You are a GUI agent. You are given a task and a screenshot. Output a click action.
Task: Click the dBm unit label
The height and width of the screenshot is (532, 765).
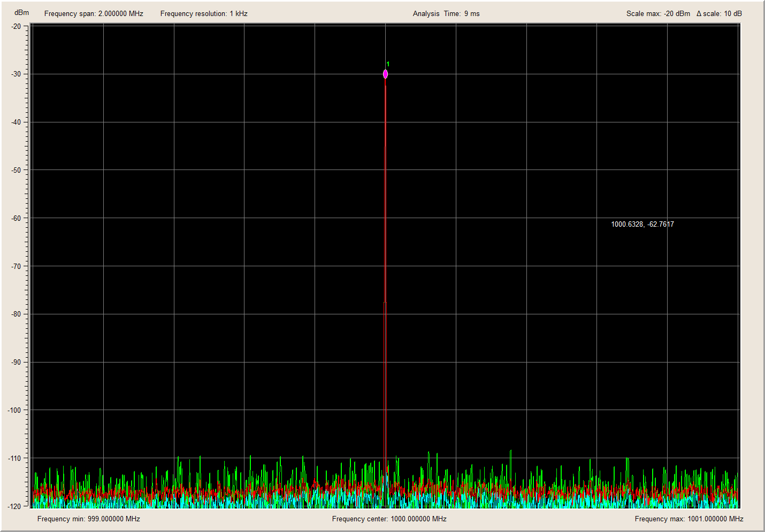21,12
